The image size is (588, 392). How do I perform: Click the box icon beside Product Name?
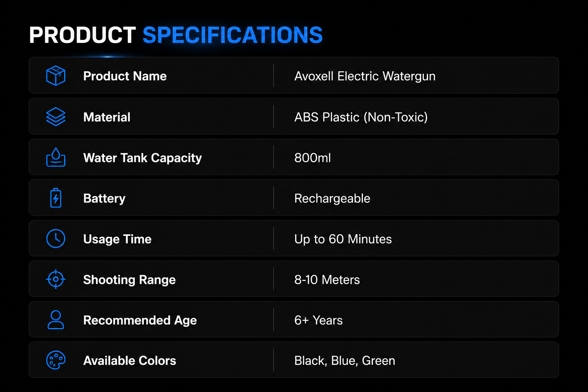[56, 75]
